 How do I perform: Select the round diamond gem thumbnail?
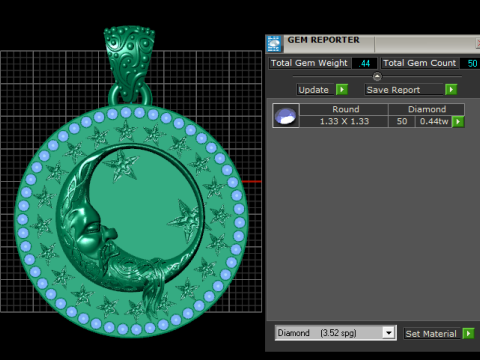[x=286, y=116]
